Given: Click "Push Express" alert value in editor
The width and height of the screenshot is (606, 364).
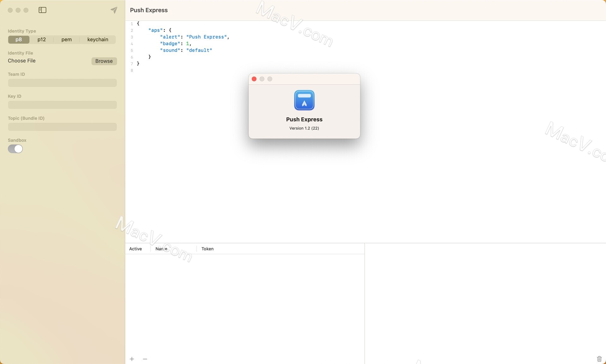Looking at the screenshot, I should (x=206, y=37).
